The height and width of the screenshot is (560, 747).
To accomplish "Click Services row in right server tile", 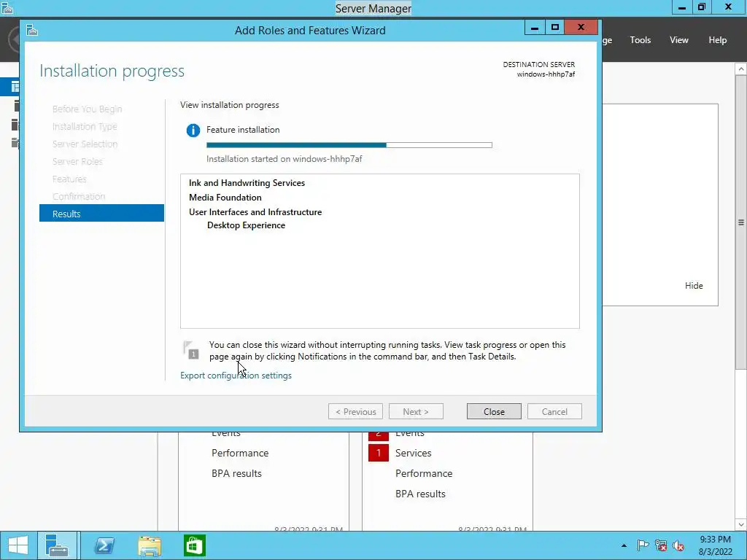I will (413, 453).
